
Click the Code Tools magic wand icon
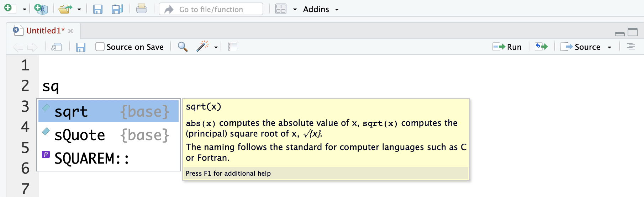coord(203,47)
